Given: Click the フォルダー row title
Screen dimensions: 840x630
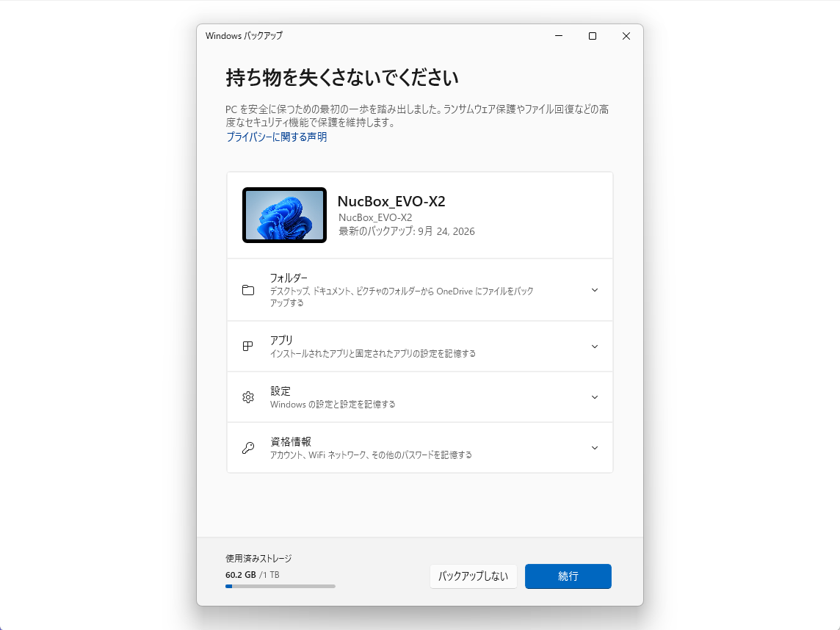Looking at the screenshot, I should pyautogui.click(x=289, y=278).
